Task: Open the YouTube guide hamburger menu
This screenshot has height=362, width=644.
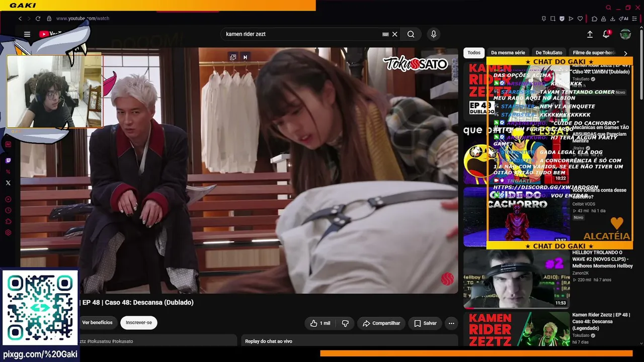Action: pyautogui.click(x=27, y=34)
